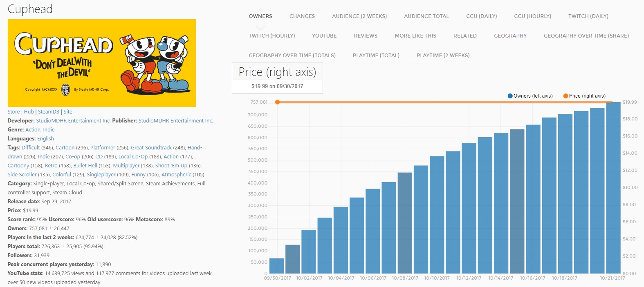Follow the Store link

click(x=13, y=112)
